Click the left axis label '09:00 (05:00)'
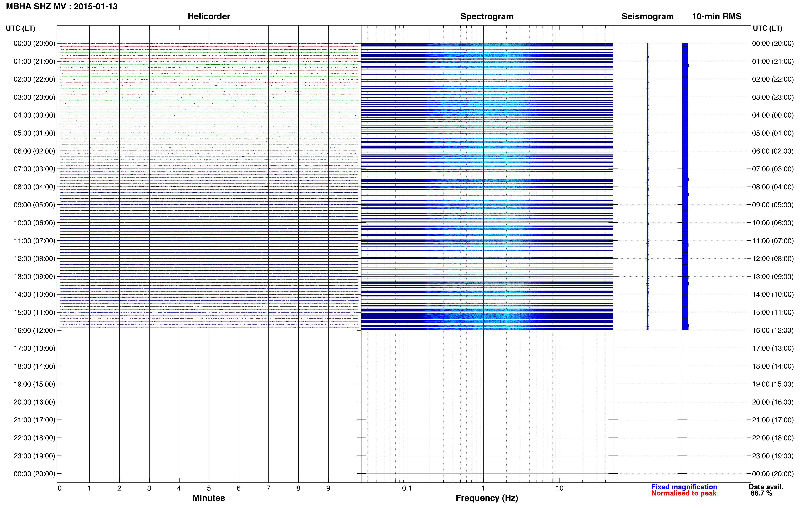The image size is (812, 508). coord(34,205)
